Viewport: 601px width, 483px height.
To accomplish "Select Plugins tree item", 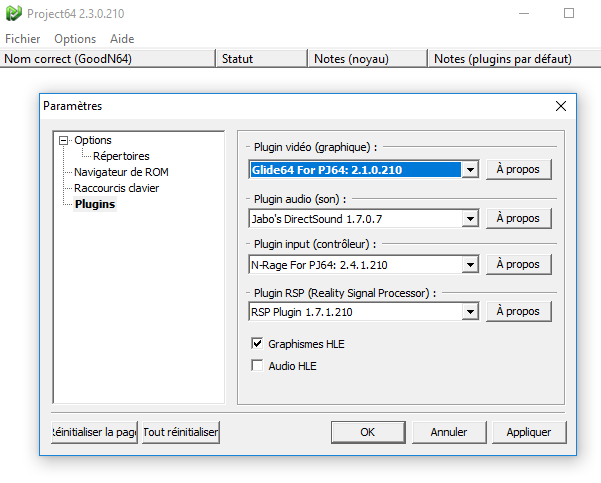I will (x=95, y=204).
